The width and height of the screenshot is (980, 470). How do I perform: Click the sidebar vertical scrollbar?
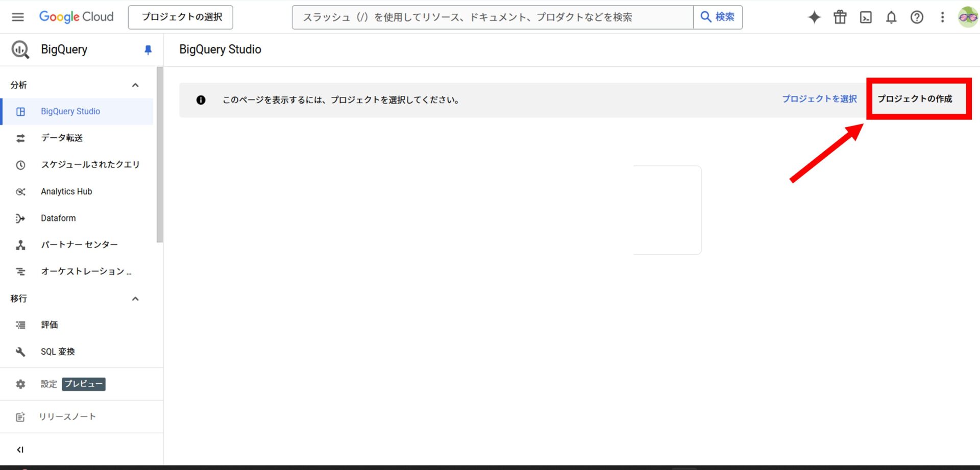pos(160,155)
